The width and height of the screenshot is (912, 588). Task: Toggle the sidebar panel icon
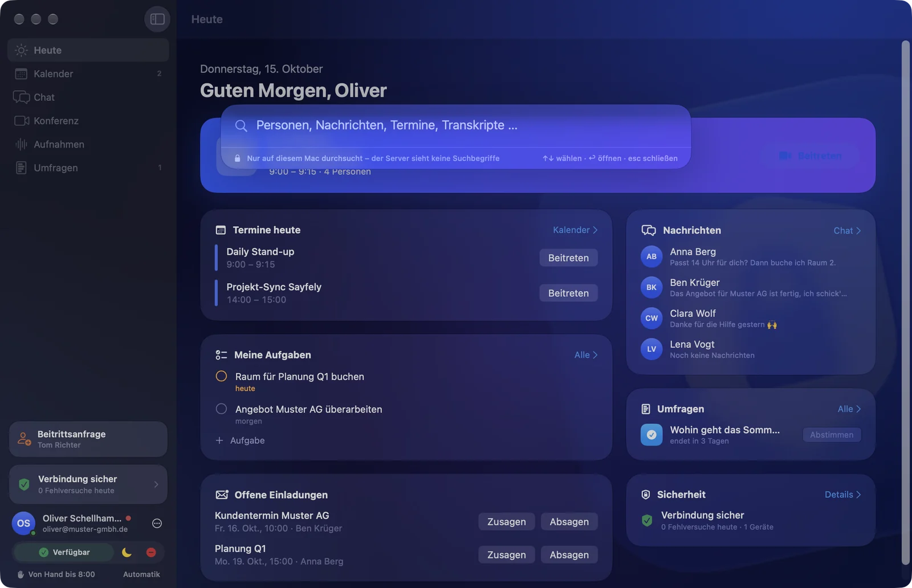(157, 19)
